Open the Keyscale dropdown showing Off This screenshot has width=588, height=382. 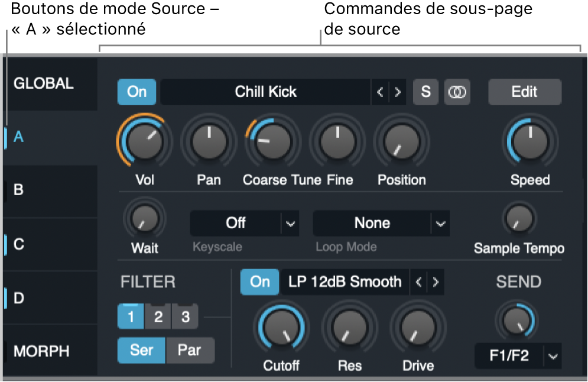pos(245,224)
